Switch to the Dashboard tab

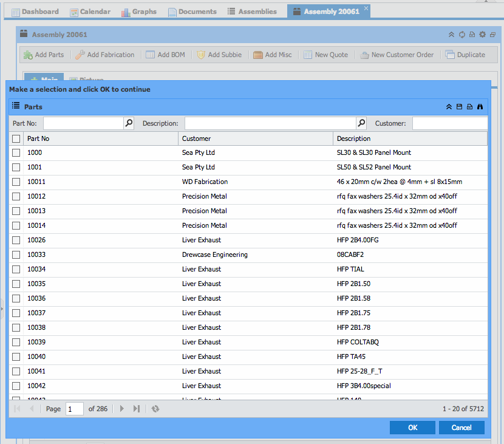point(35,12)
